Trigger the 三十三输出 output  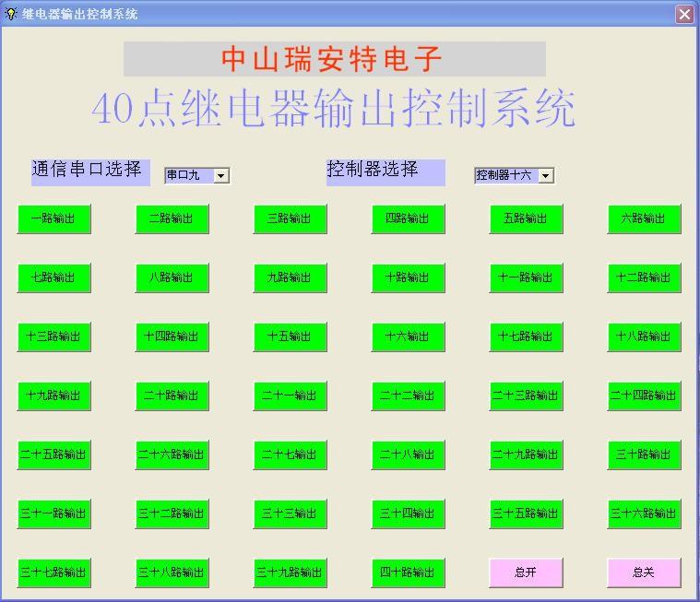[291, 513]
